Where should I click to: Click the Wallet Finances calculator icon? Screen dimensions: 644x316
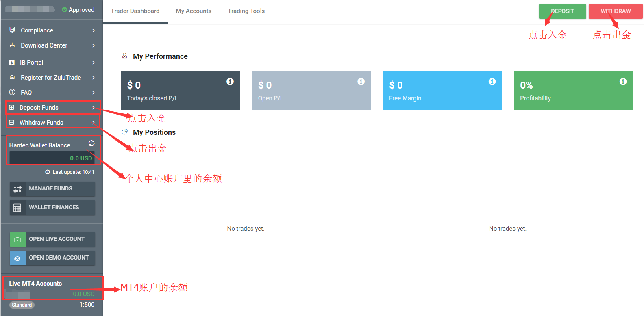coord(17,208)
